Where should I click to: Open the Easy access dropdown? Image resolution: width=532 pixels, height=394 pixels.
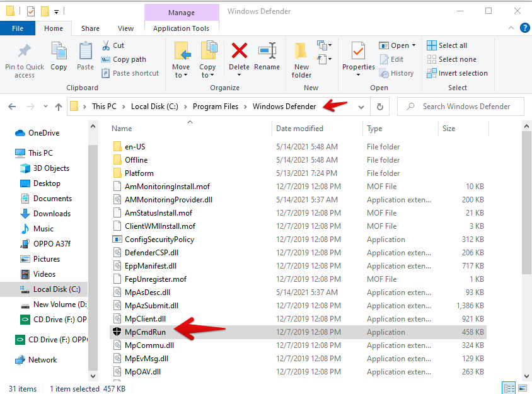coord(325,59)
